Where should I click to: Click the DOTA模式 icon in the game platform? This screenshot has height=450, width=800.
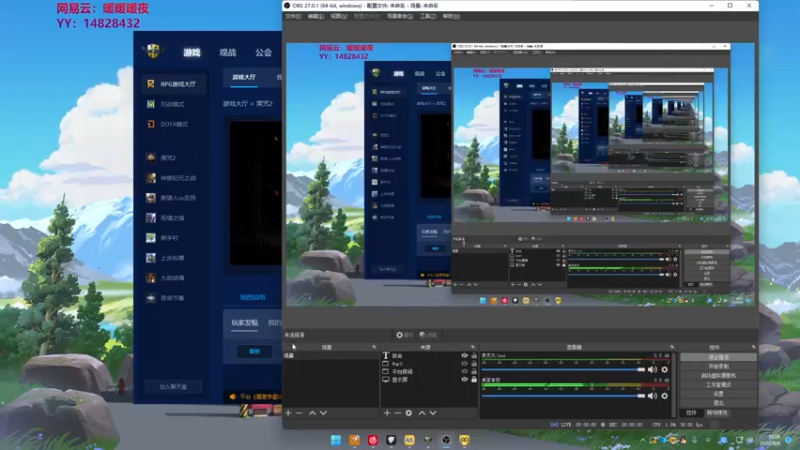tap(151, 124)
